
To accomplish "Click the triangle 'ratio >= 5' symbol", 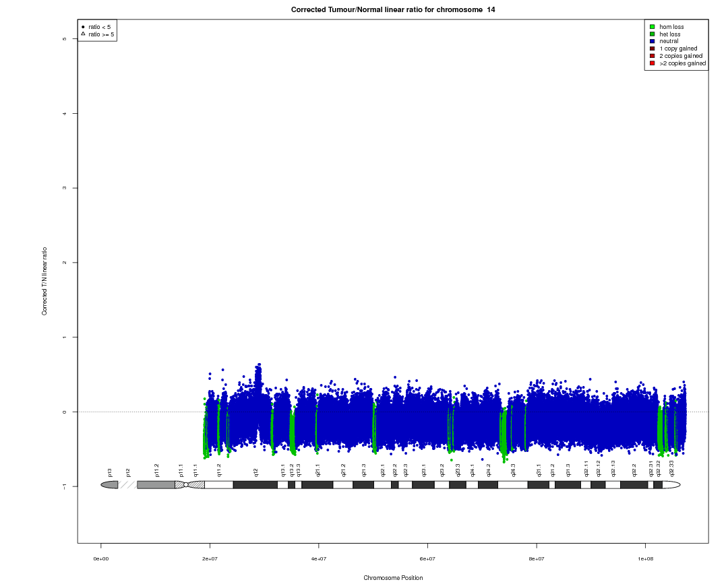I will tap(83, 34).
